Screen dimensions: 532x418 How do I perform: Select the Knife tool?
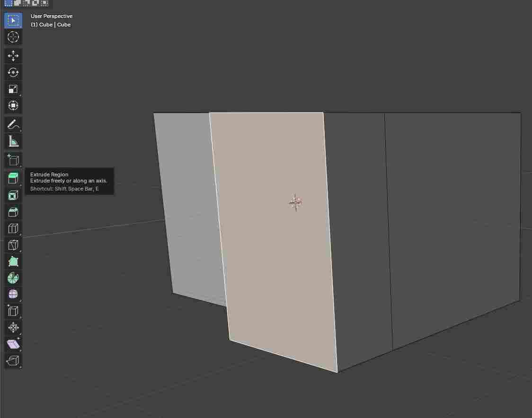click(13, 245)
